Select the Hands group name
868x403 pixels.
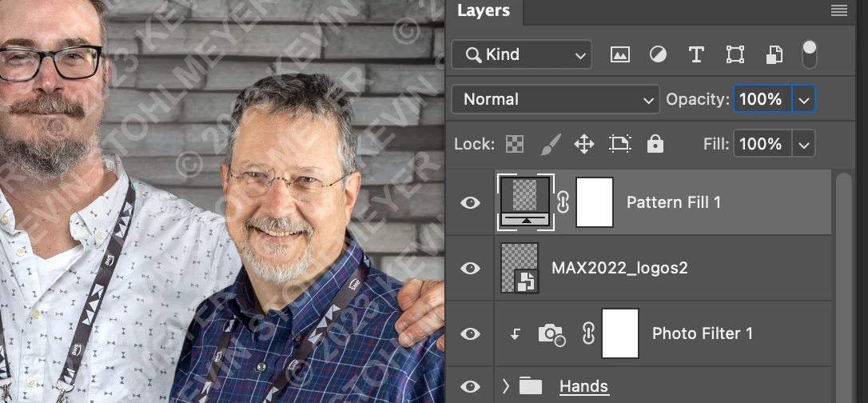(x=584, y=386)
